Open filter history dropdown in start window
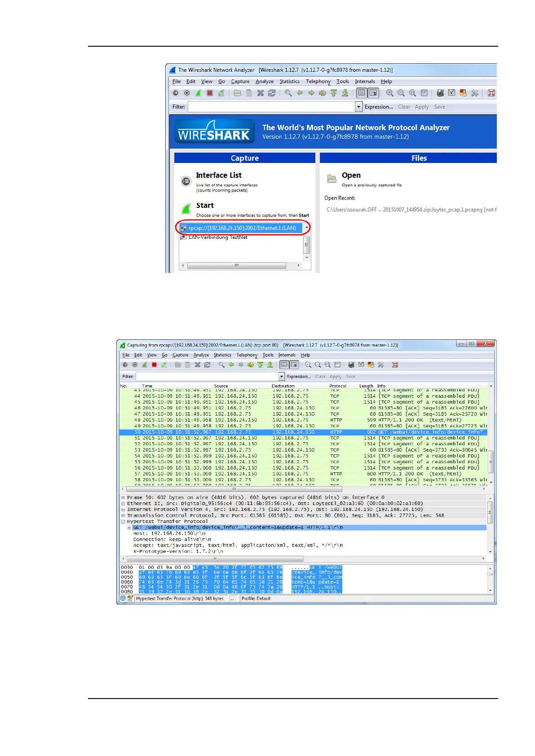535x756 pixels. tap(358, 107)
